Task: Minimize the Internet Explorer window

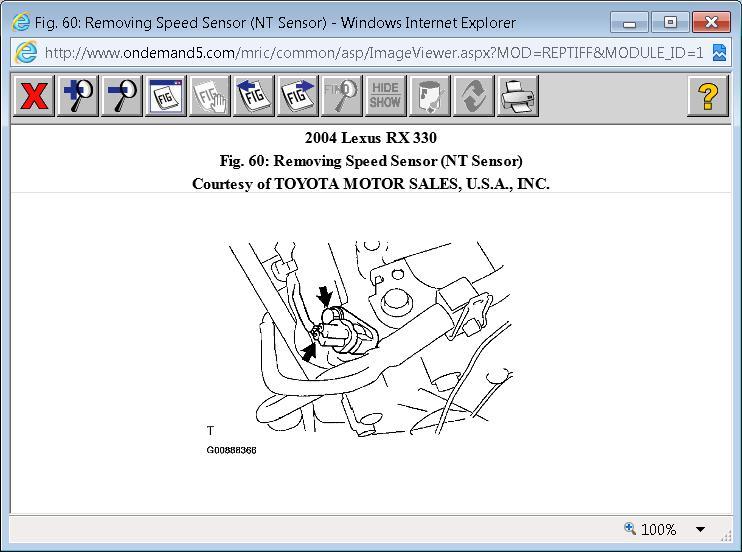Action: 629,22
